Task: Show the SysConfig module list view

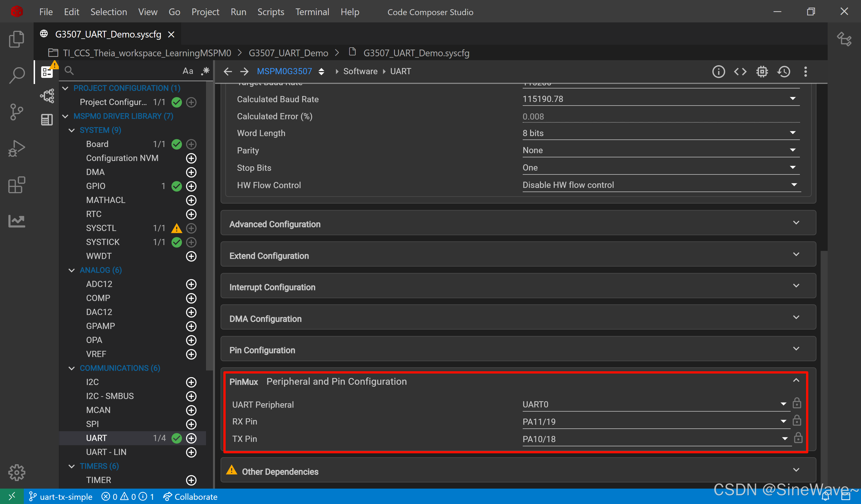Action: [x=47, y=72]
